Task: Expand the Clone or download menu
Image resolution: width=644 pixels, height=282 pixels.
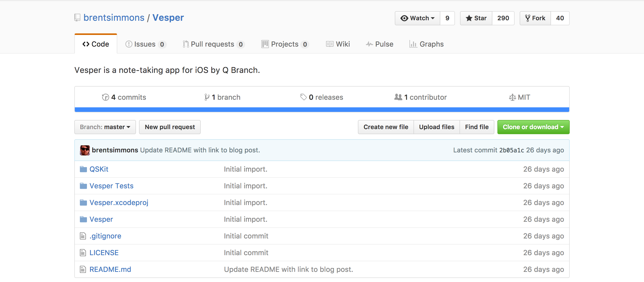Action: click(533, 127)
